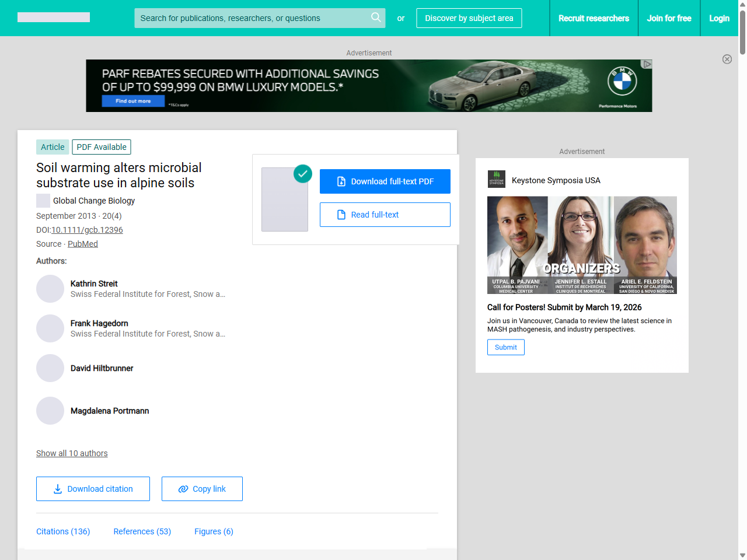The height and width of the screenshot is (560, 747).
Task: Switch to Figures (6) tab
Action: [214, 531]
